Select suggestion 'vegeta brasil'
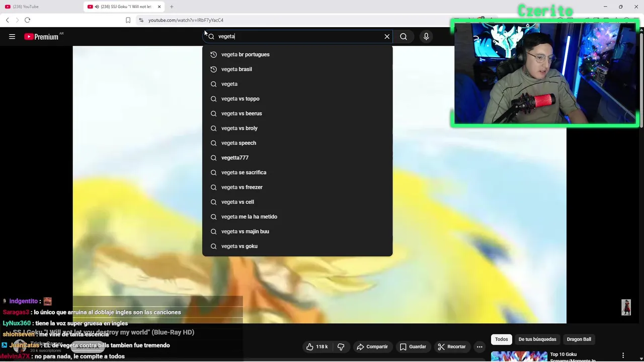The image size is (644, 362). click(x=297, y=69)
